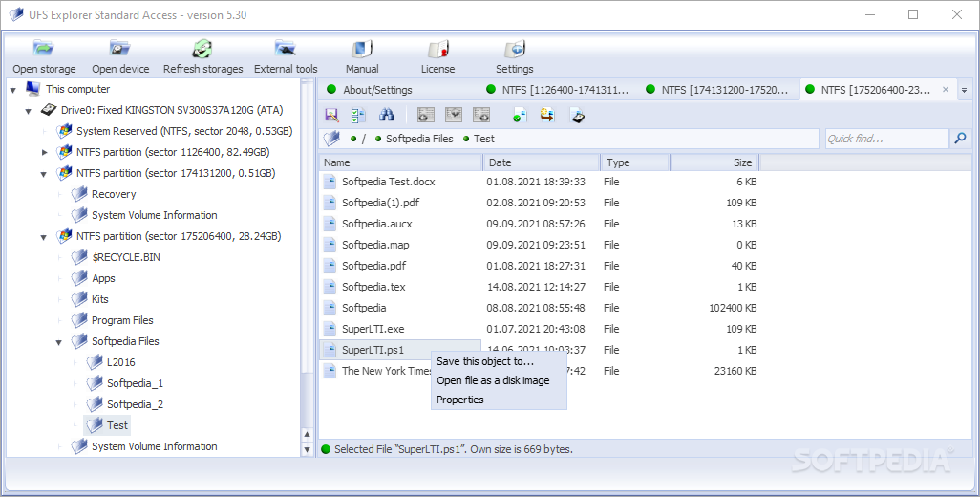Select the $RECYCLE.BIN folder

pos(126,257)
